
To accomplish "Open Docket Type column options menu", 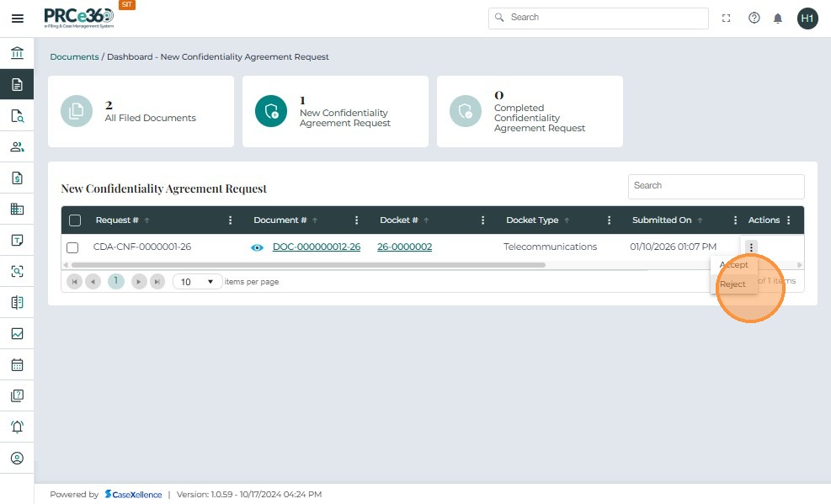I will [609, 220].
